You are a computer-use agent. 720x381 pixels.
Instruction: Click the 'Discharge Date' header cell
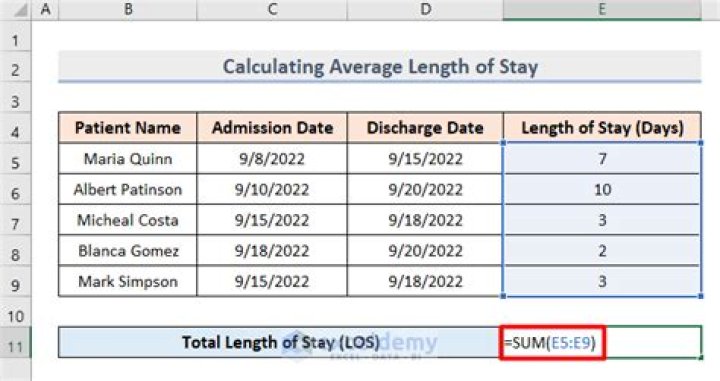[x=425, y=128]
